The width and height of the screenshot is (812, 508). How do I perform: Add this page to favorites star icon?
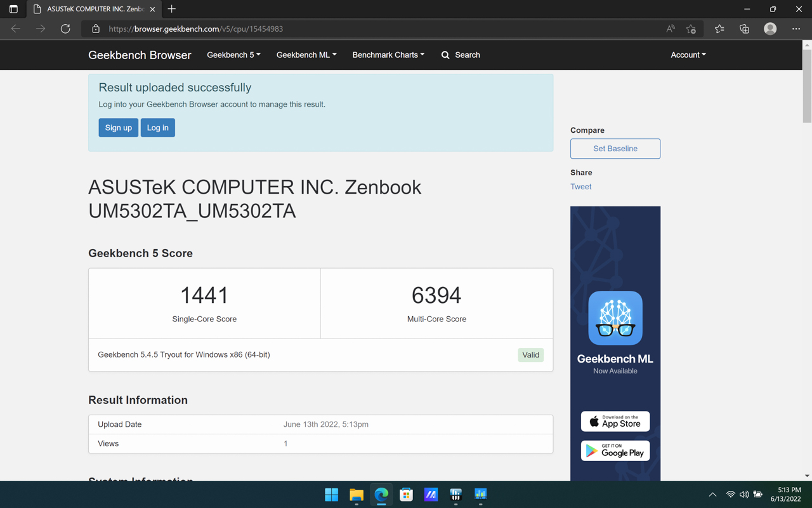pos(691,29)
